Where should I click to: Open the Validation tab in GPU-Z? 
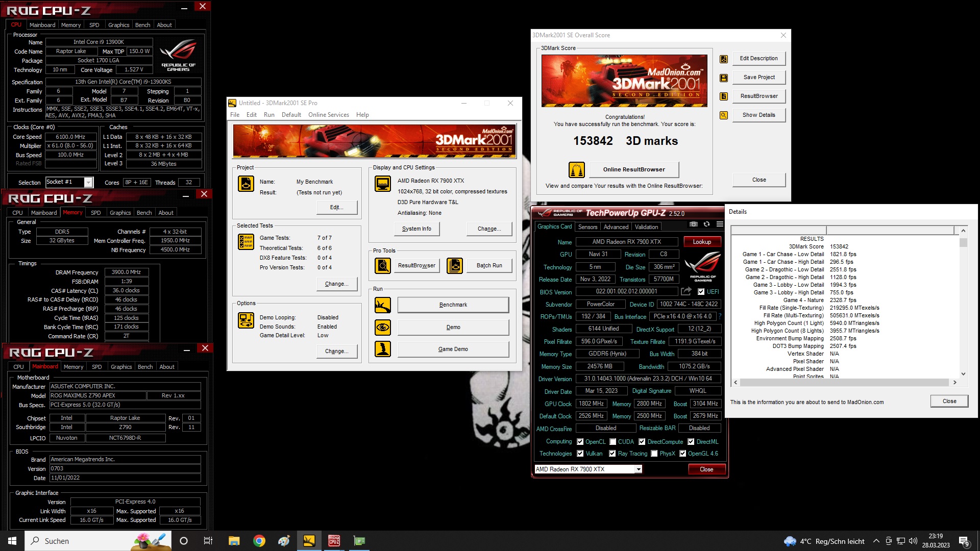pyautogui.click(x=646, y=227)
